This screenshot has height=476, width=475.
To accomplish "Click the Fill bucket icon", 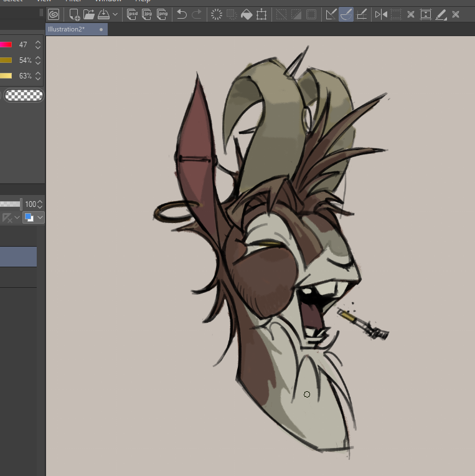I will (247, 14).
